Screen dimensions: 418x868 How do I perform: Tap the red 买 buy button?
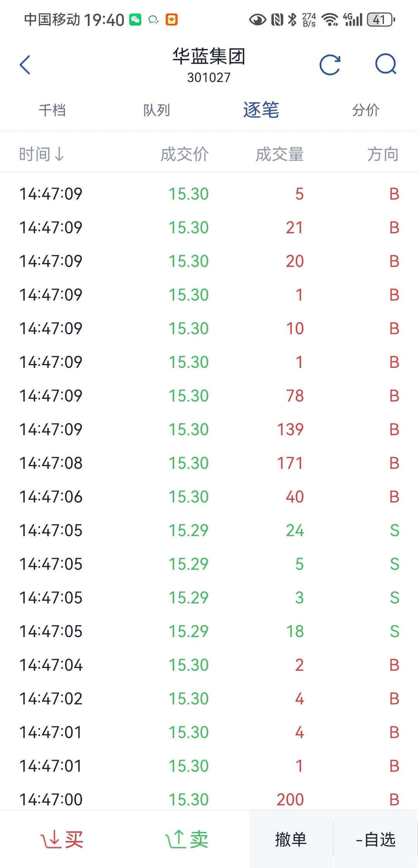pyautogui.click(x=62, y=839)
